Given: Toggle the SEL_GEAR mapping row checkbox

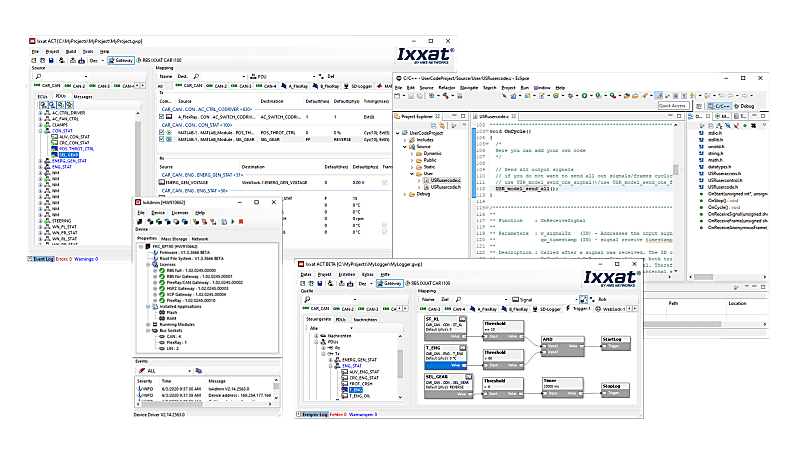Looking at the screenshot, I should (x=163, y=140).
